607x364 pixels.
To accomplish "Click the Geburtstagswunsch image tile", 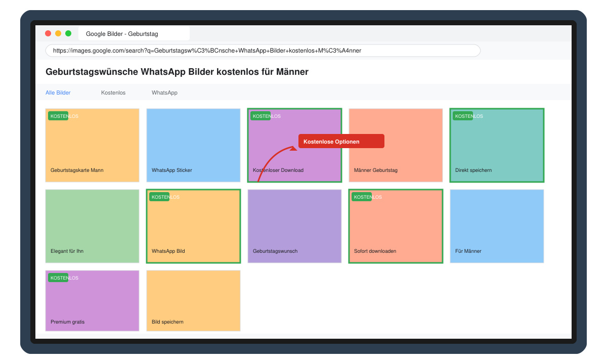I will tap(294, 226).
